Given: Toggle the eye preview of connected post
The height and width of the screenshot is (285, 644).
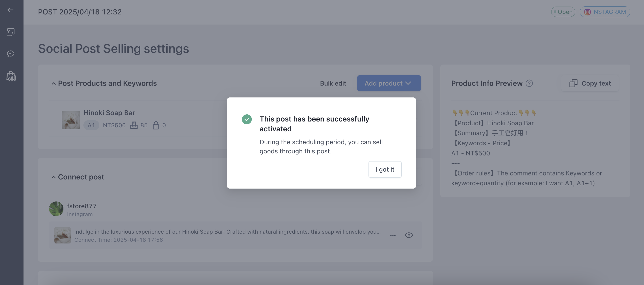Looking at the screenshot, I should tap(409, 235).
